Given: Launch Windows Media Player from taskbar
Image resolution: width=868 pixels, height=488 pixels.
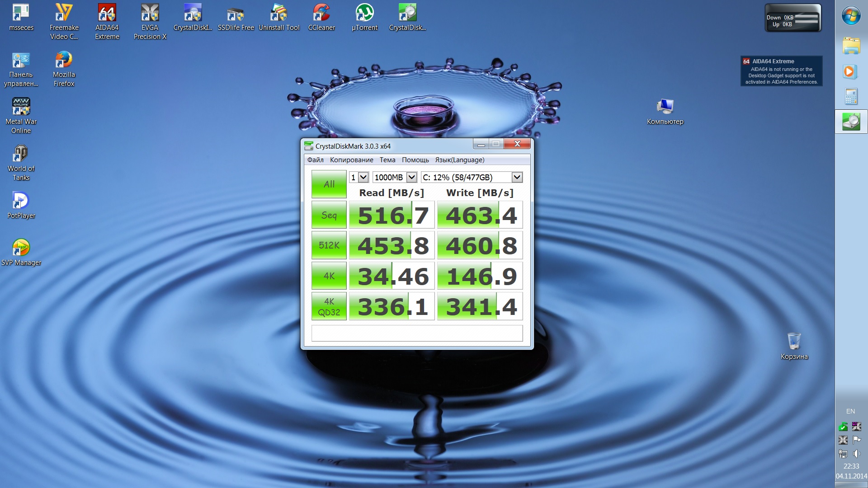Looking at the screenshot, I should pyautogui.click(x=849, y=71).
